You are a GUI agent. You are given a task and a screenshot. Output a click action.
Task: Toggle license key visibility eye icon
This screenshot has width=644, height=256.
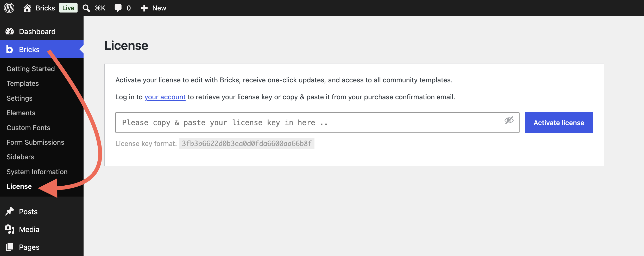click(x=509, y=120)
